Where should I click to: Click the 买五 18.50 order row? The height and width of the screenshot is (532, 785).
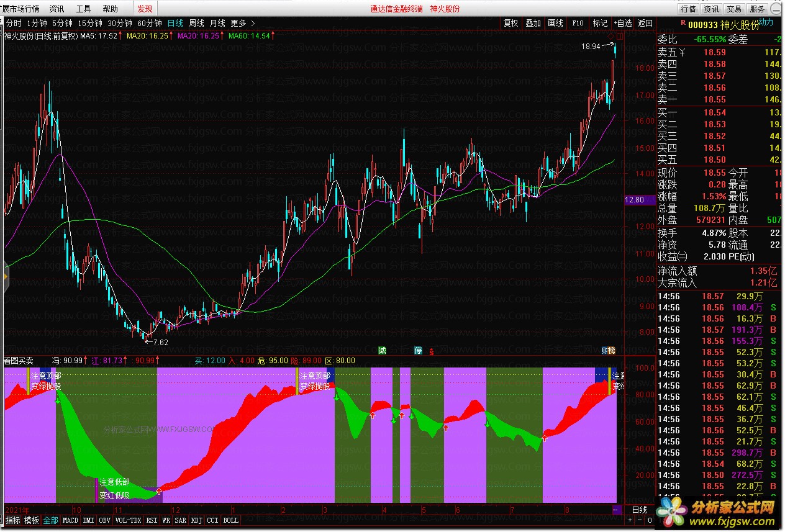(720, 160)
